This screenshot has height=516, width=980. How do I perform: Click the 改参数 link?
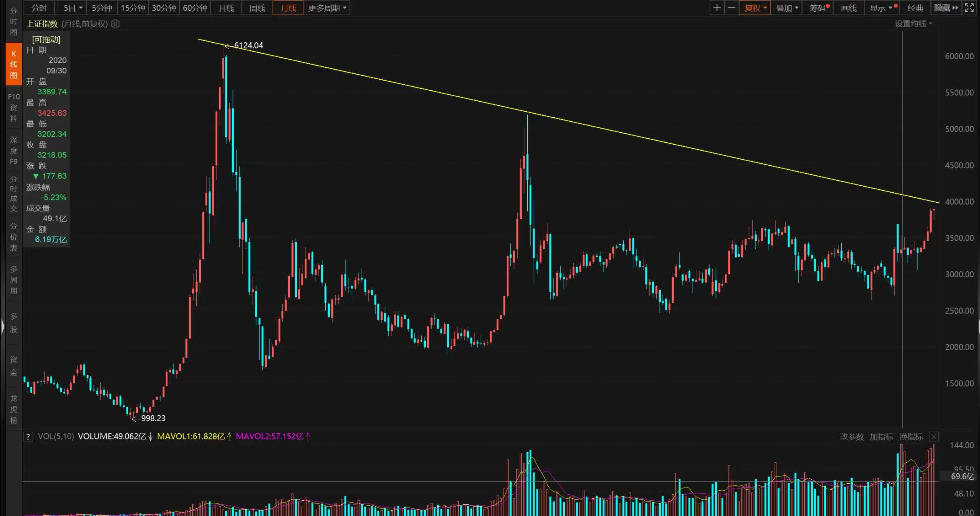coord(851,437)
